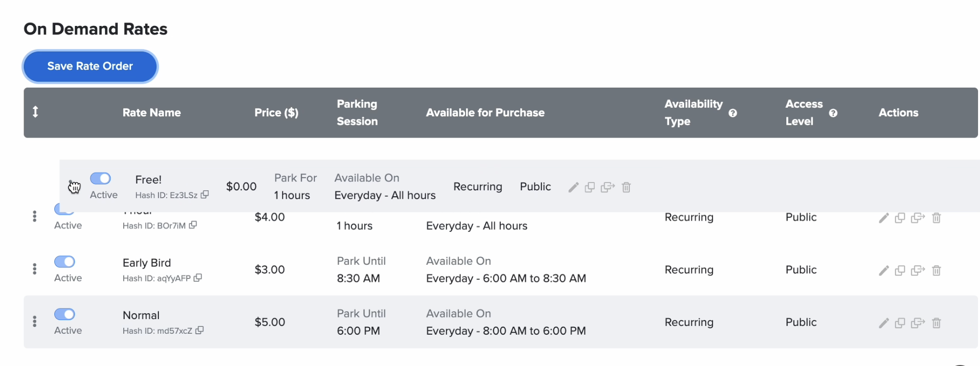Delete the Free! rate trash icon
The image size is (980, 366).
point(626,187)
